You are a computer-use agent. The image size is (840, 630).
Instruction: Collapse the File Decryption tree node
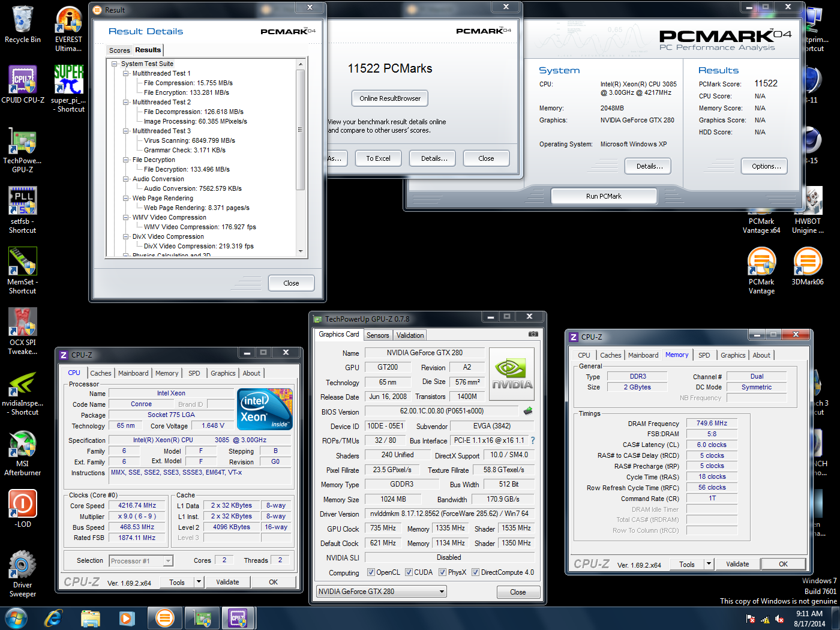pos(126,160)
